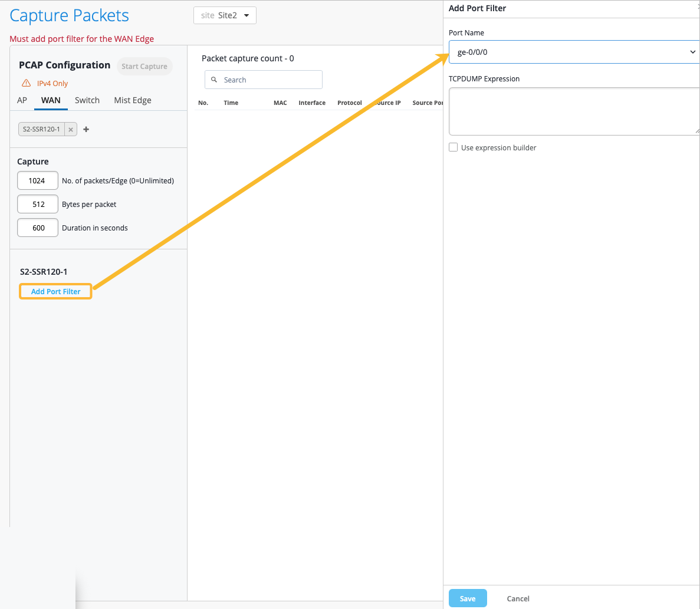Focus the packet Search field
Image resolution: width=700 pixels, height=609 pixels.
click(x=264, y=80)
